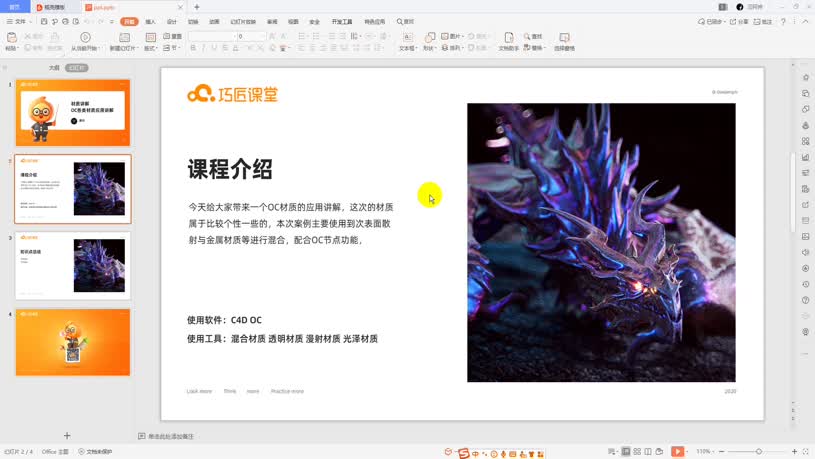Viewport: 815px width, 459px height.
Task: Switch to Slide Sorter view icon
Action: [x=637, y=452]
